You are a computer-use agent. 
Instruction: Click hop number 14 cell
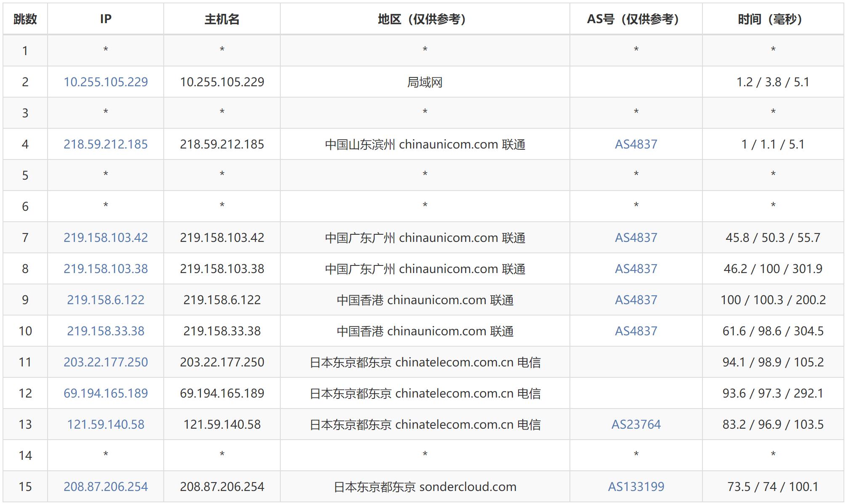coord(25,455)
